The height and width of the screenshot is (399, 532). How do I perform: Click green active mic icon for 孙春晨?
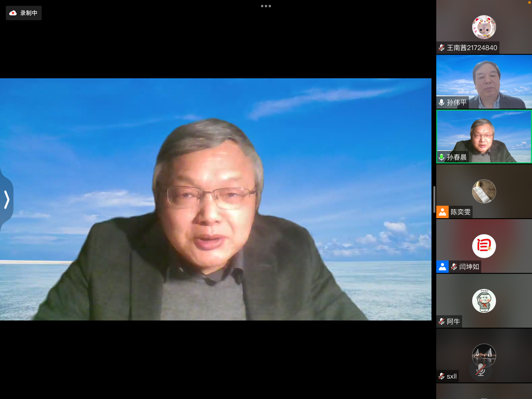pyautogui.click(x=441, y=157)
